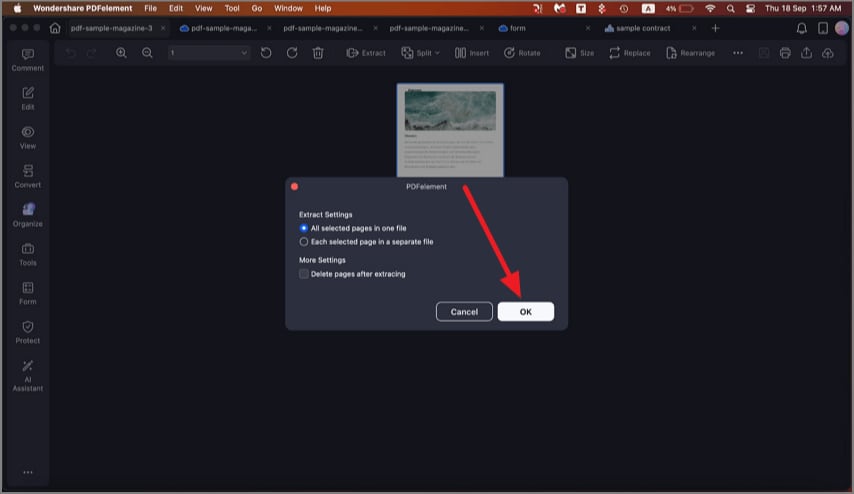Open the Split dropdown
This screenshot has height=494, width=854.
420,53
